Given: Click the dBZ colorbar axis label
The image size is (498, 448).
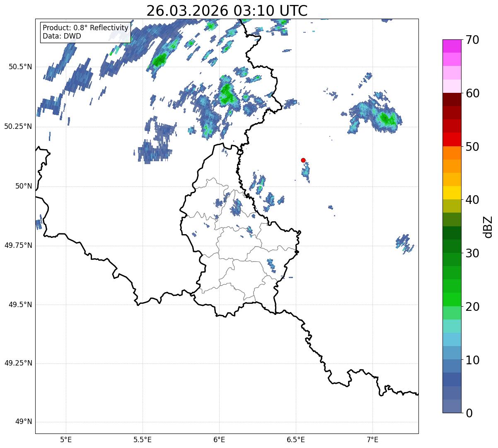Looking at the screenshot, I should point(488,226).
